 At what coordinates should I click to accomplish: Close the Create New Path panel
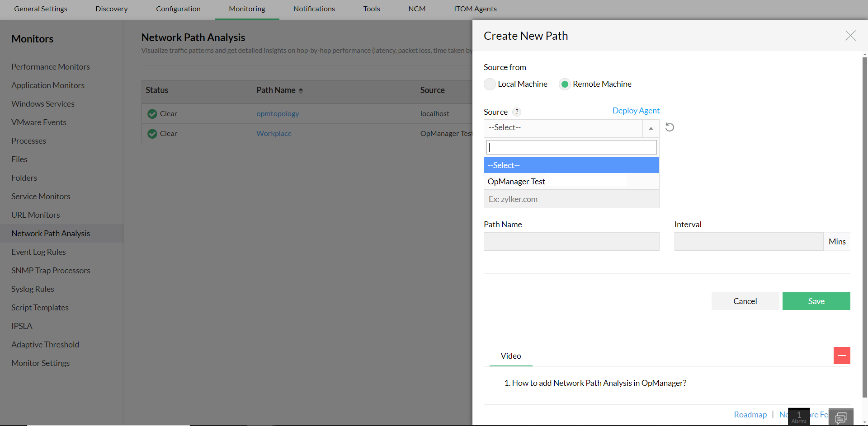coord(850,36)
